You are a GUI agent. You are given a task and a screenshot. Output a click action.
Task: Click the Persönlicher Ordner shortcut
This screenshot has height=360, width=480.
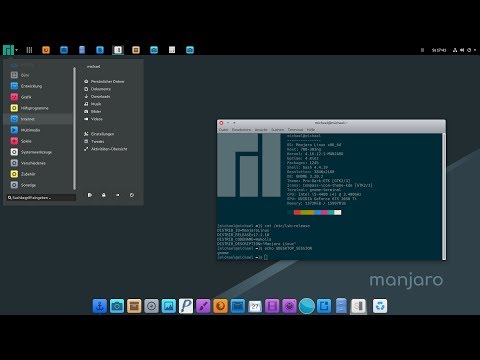point(104,81)
